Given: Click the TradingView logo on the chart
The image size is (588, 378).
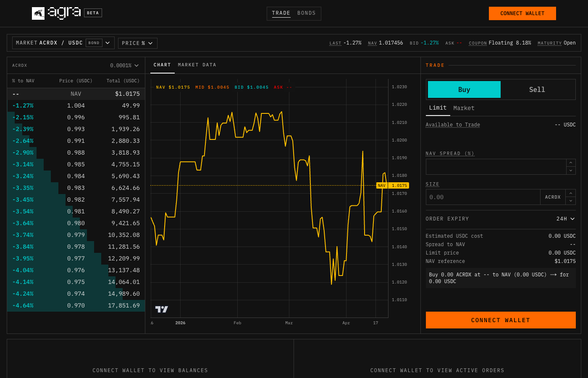Looking at the screenshot, I should (x=161, y=309).
